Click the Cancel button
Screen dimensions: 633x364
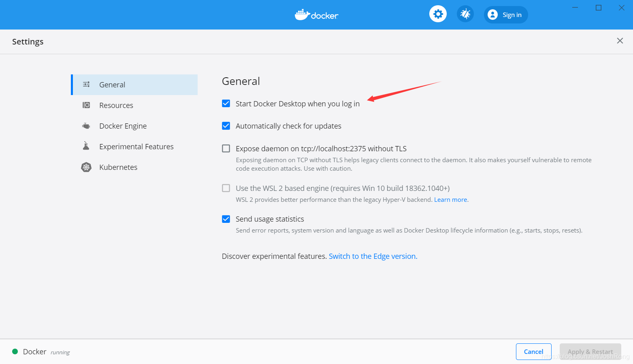(534, 351)
